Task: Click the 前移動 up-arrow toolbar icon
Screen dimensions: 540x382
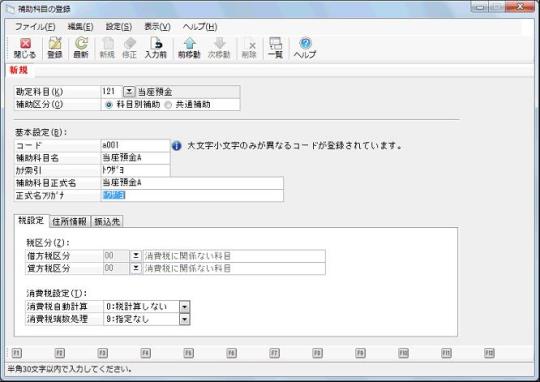Action: pyautogui.click(x=189, y=48)
